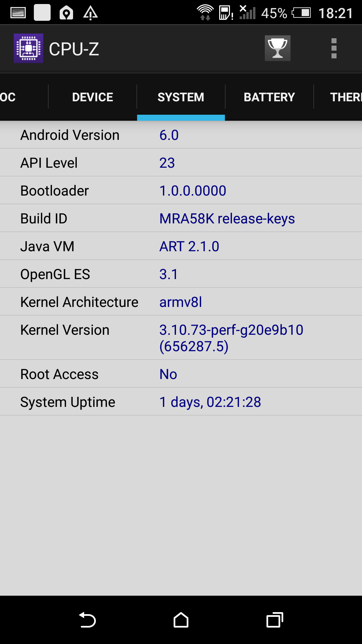Tap the Build ID value MRA58K release-keys
Screen dimensions: 362x644
[x=227, y=219]
